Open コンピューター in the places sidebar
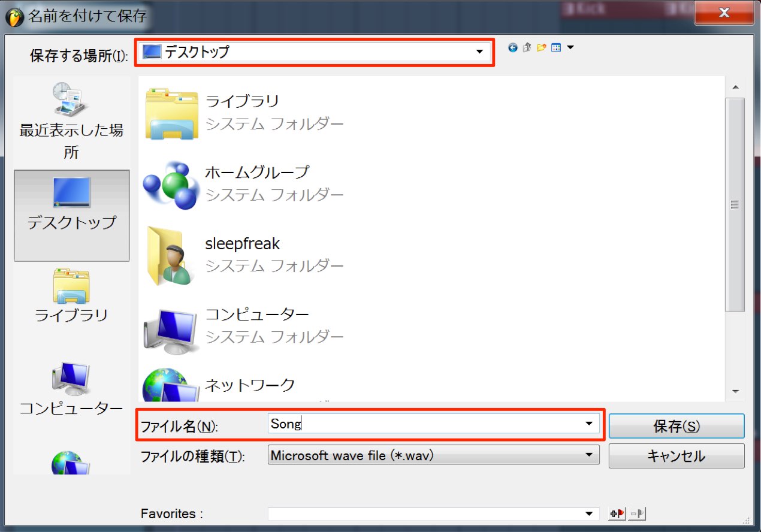The height and width of the screenshot is (532, 761). click(x=71, y=389)
